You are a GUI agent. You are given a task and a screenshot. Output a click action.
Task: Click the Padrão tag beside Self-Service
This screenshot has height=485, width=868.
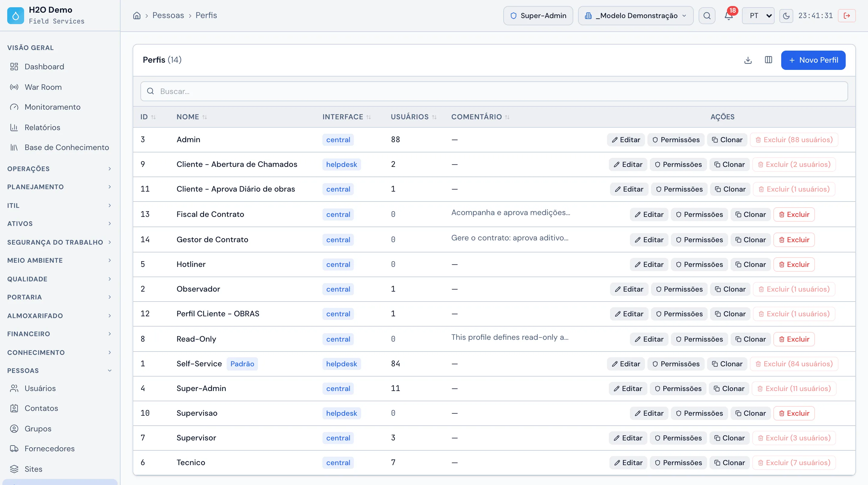[242, 364]
